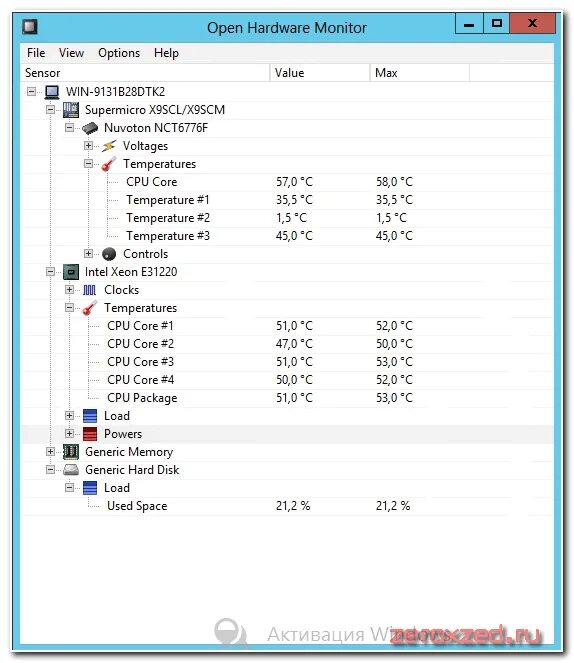Click the Voltages lightning bolt icon

(109, 146)
